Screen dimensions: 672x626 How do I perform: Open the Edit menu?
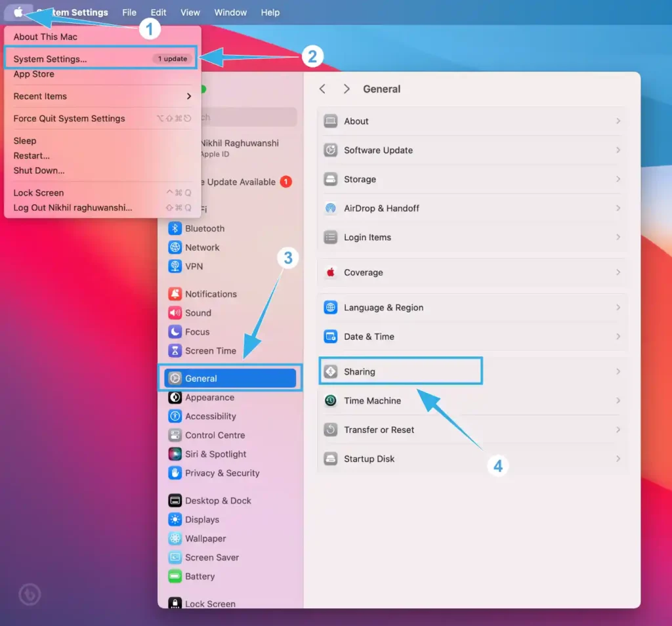pos(158,12)
